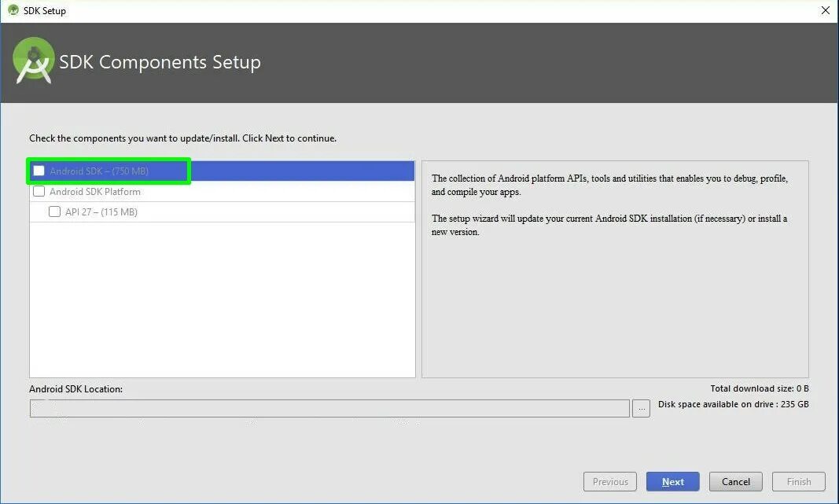This screenshot has width=839, height=504.
Task: Click the SDK Setup title bar icon
Action: 13,10
